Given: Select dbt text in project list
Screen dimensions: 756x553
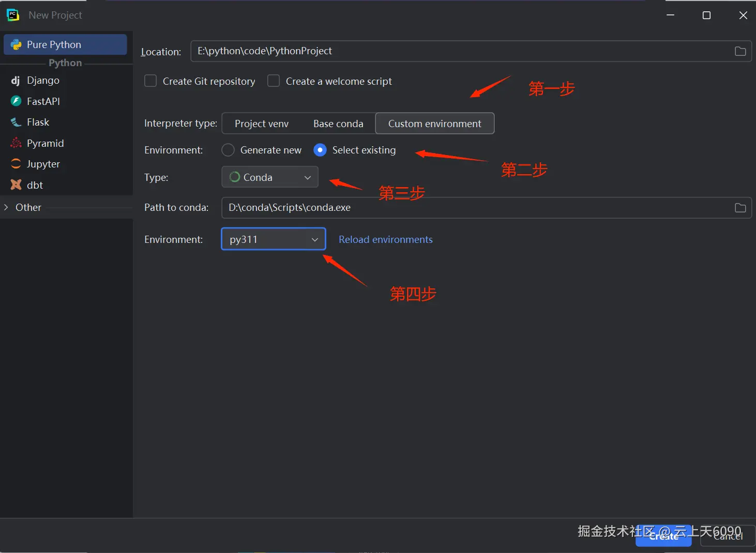Looking at the screenshot, I should 35,185.
